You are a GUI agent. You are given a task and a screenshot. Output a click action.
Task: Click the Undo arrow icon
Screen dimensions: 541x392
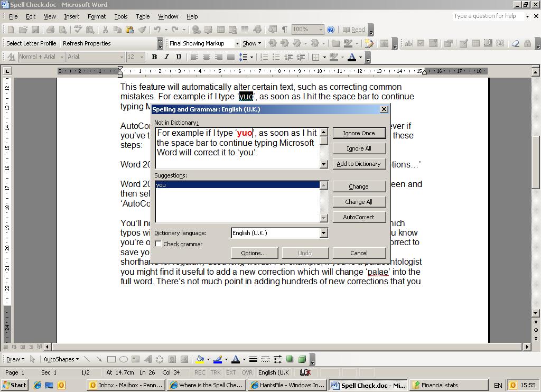[x=157, y=30]
